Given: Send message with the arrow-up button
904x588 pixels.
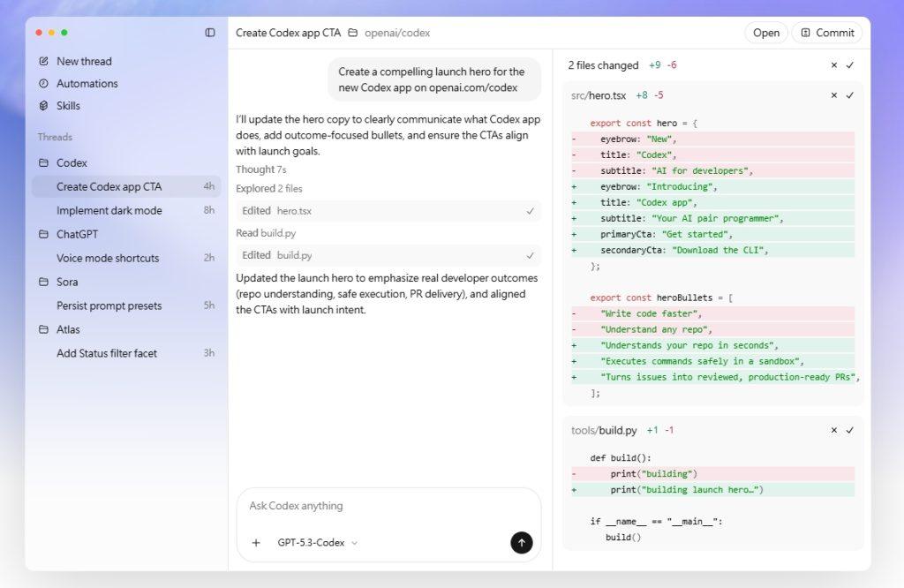Looking at the screenshot, I should click(522, 543).
